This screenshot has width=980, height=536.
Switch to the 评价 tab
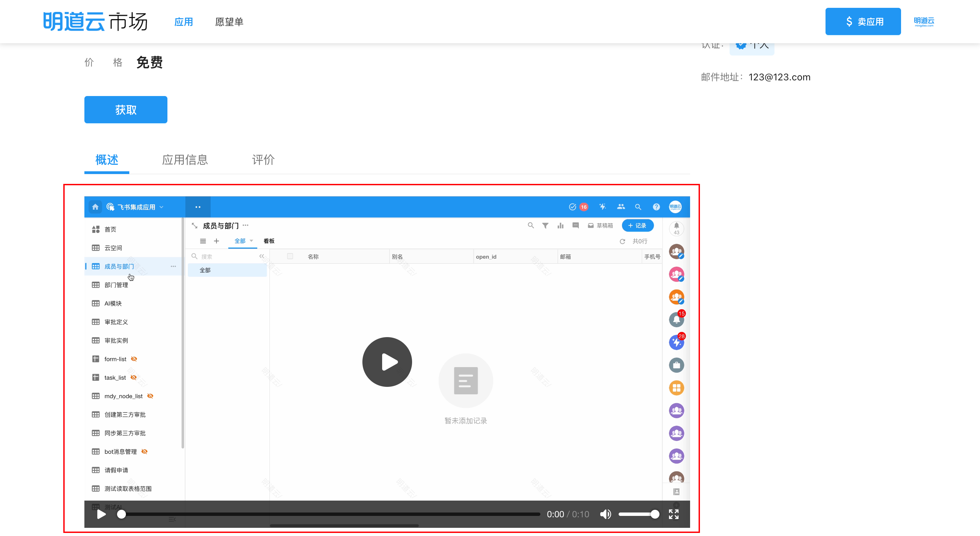[263, 159]
